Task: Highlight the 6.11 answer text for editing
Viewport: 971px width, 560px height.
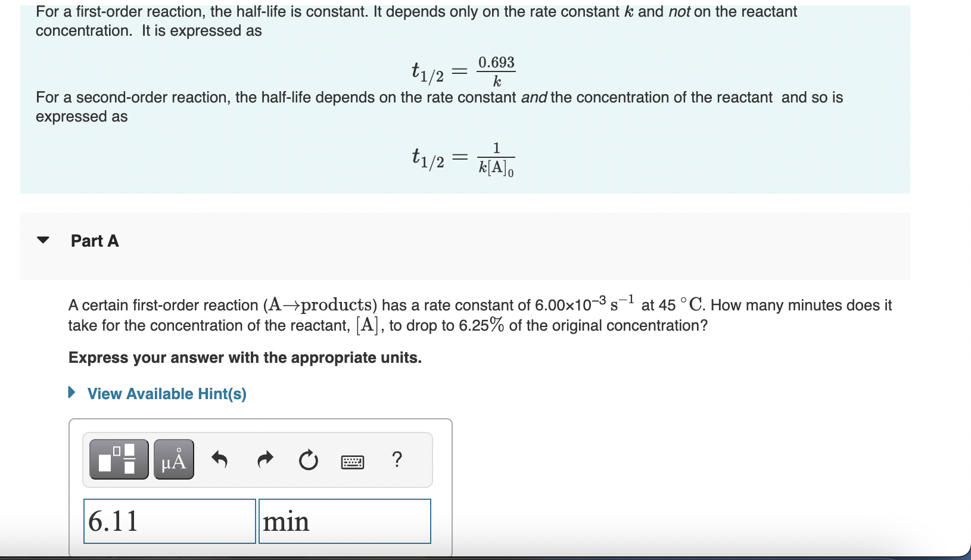Action: (113, 521)
